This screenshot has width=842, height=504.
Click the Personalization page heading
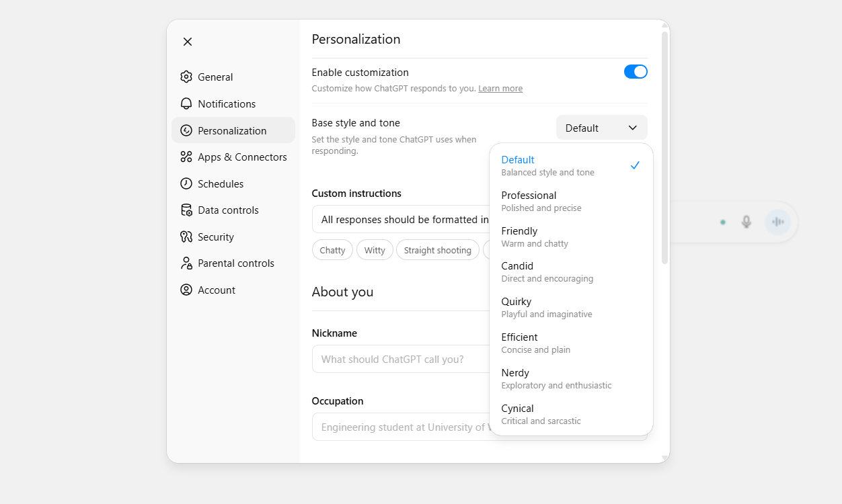click(356, 39)
